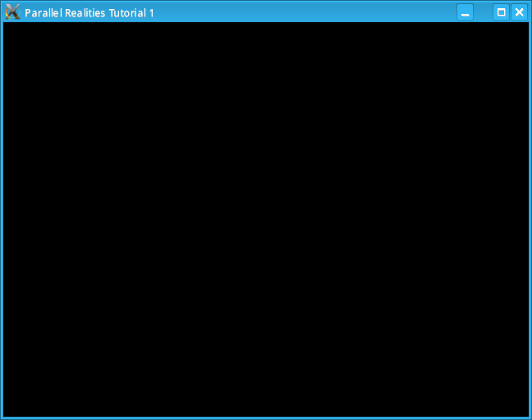Maximize the Parallel Realities Tutorial 1 window

coord(501,12)
